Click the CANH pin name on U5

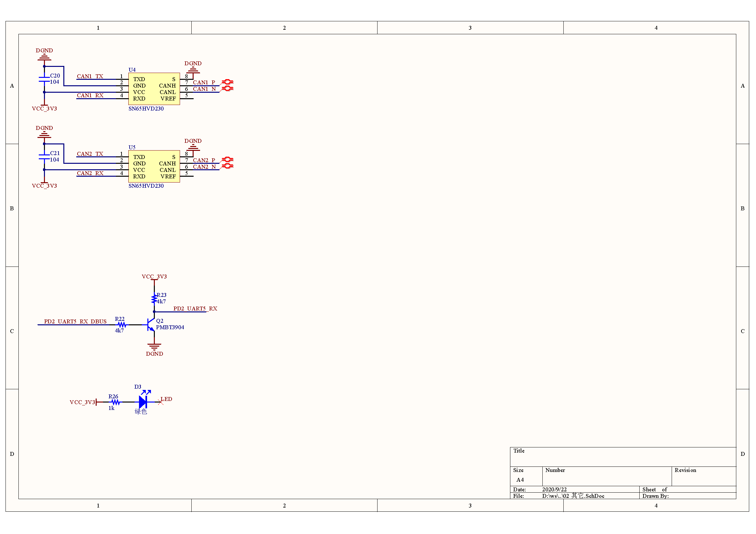coord(167,163)
